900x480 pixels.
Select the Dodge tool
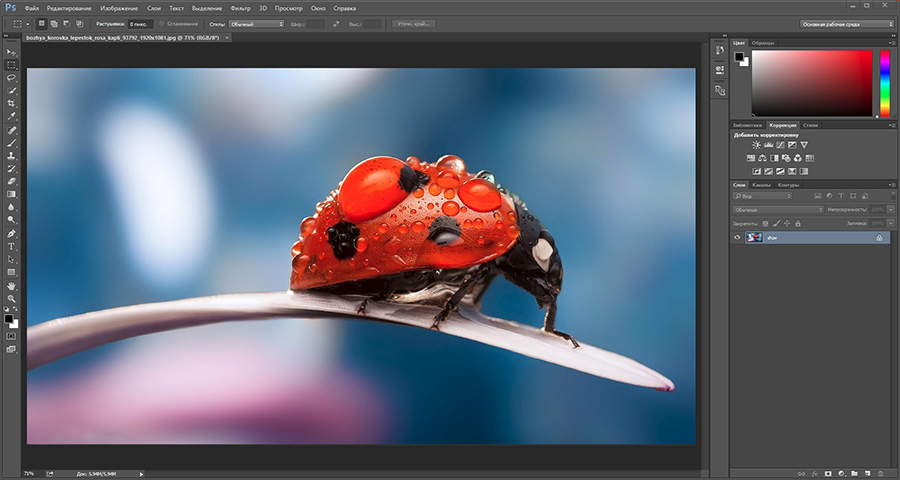(11, 220)
